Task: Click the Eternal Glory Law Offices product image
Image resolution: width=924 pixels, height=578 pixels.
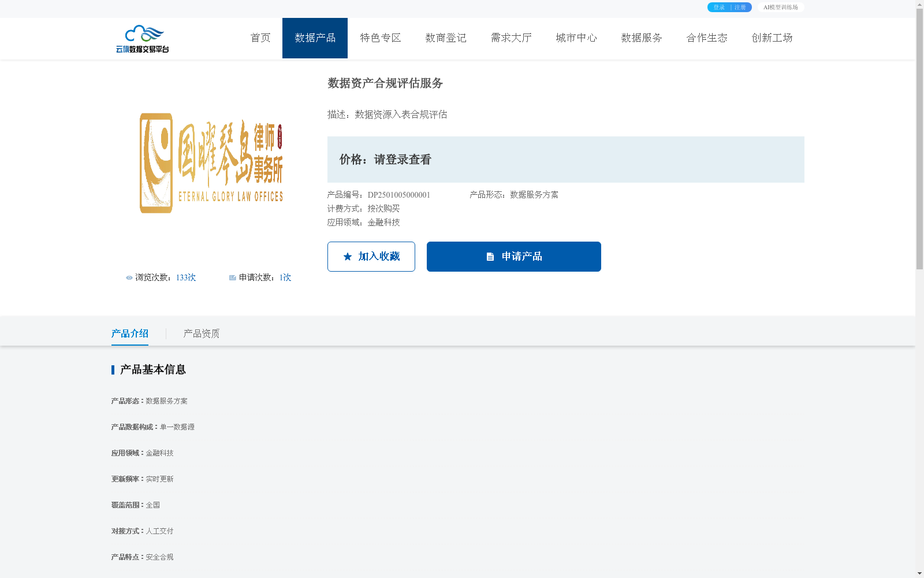Action: [211, 164]
